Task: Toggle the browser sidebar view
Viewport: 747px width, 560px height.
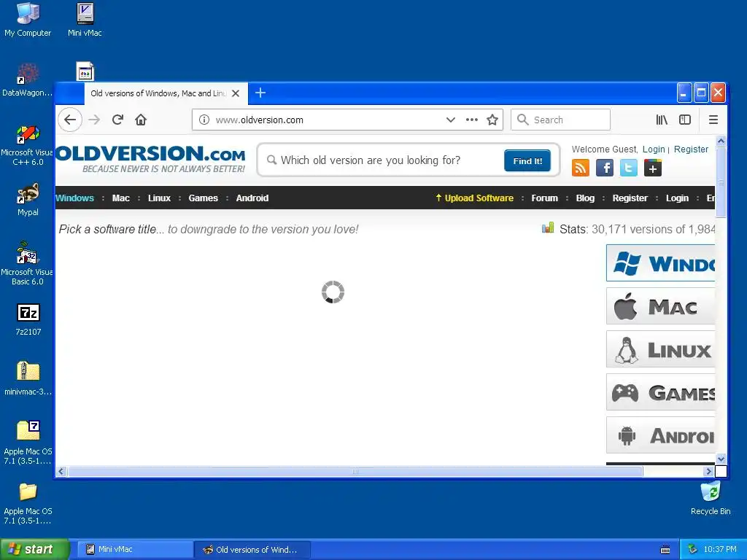Action: point(684,120)
